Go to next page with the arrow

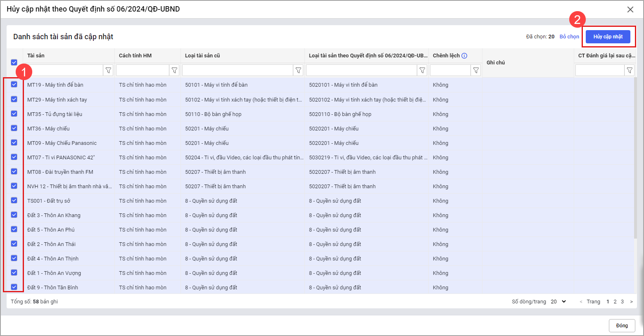[631, 302]
